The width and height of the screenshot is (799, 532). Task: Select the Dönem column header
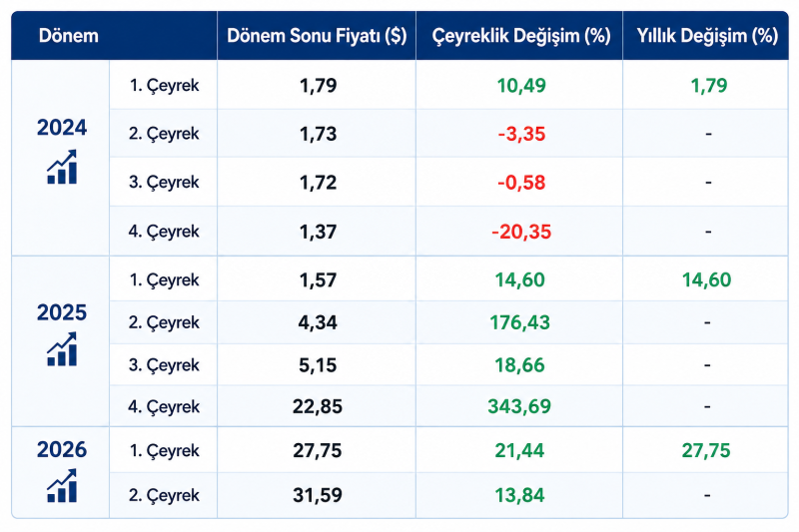68,36
